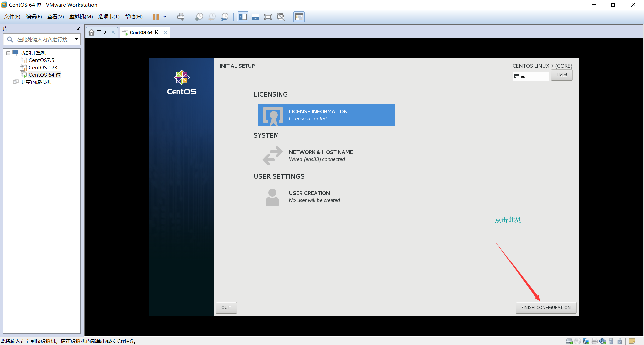Select the CentOS 64 位 tab

(144, 32)
